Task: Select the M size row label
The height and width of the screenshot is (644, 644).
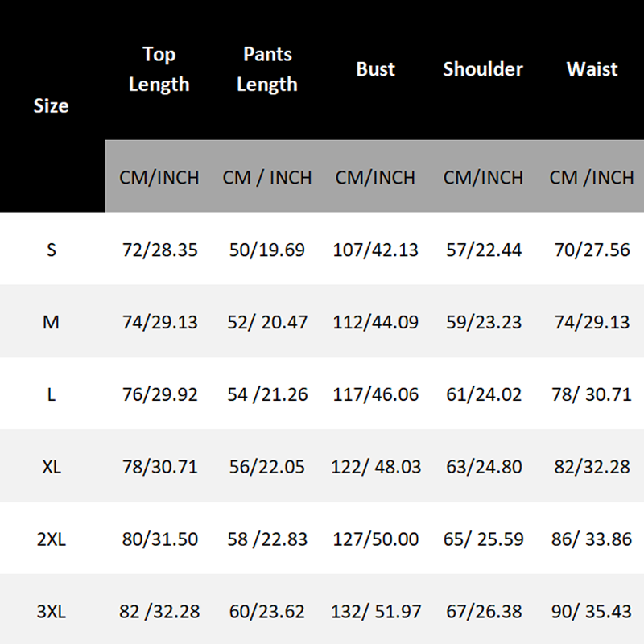Action: (52, 322)
